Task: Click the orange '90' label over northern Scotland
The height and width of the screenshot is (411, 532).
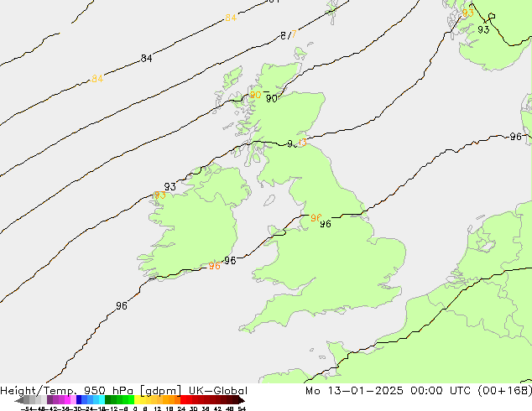Action: pos(255,95)
